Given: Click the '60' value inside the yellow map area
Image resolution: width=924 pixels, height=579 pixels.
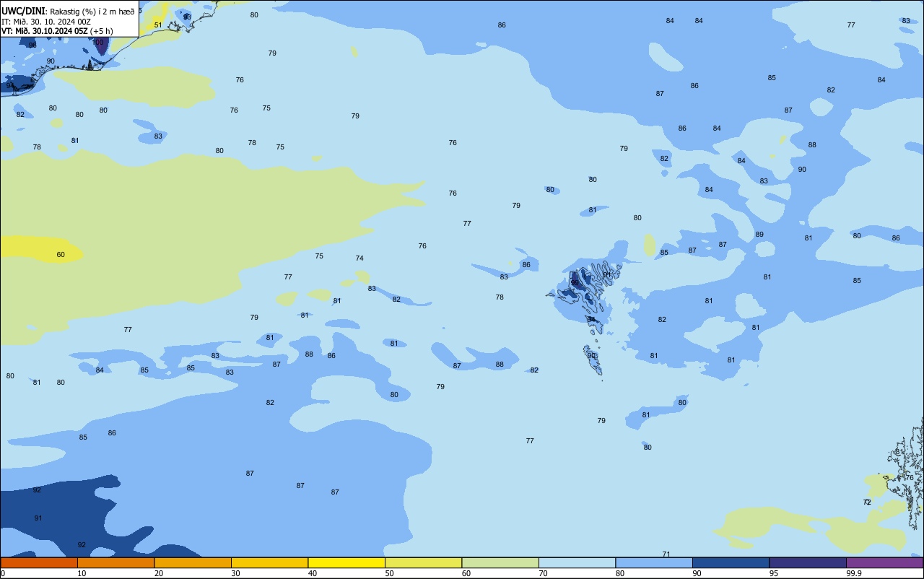Looking at the screenshot, I should [x=61, y=255].
